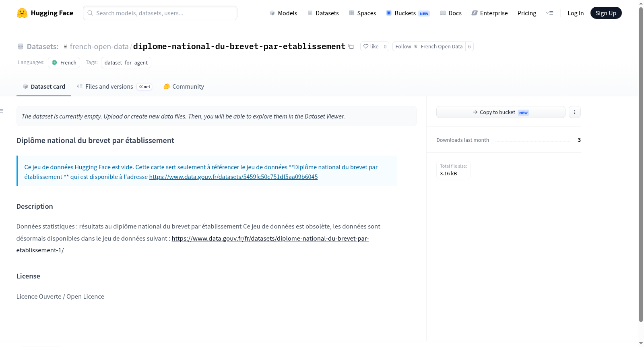Copy dataset name with clipboard icon
This screenshot has height=347, width=644.
pyautogui.click(x=351, y=46)
